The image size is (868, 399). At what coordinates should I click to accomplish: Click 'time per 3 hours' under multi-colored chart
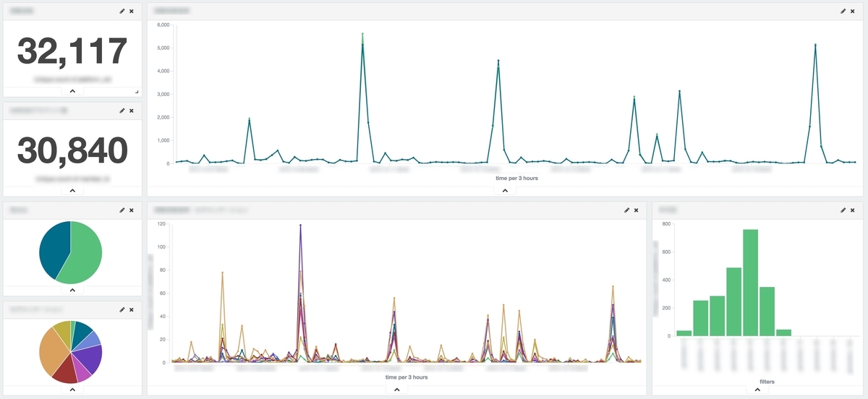(407, 377)
